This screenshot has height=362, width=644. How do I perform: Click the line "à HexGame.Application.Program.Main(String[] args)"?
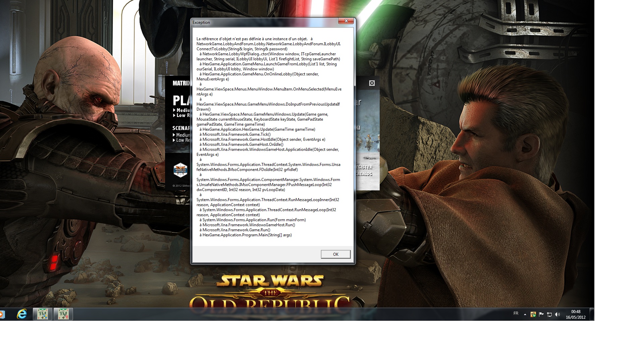tap(246, 235)
